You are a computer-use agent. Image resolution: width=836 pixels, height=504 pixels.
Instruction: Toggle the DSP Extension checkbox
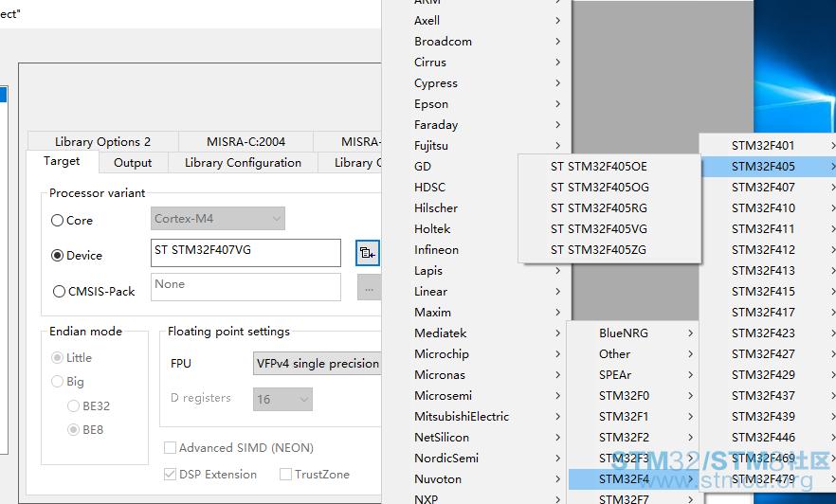[170, 474]
